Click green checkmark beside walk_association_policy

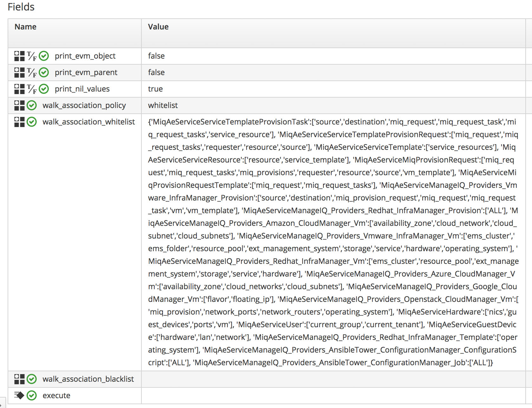click(32, 105)
